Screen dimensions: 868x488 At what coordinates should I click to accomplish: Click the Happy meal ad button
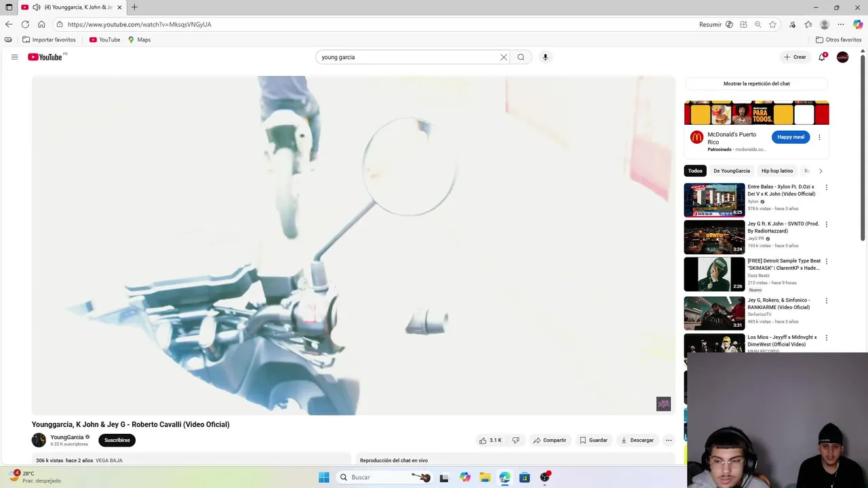pos(791,137)
